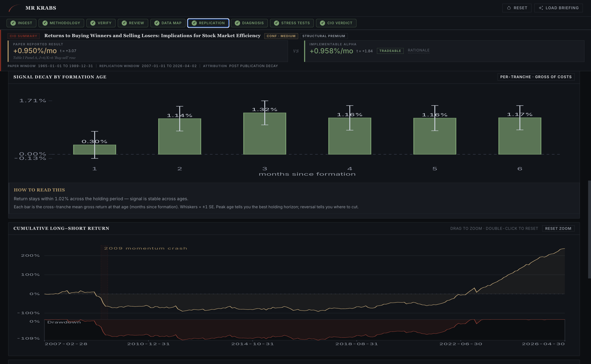Switch to the REPLICATION tab
Screen dimensions: 591x364
click(208, 23)
